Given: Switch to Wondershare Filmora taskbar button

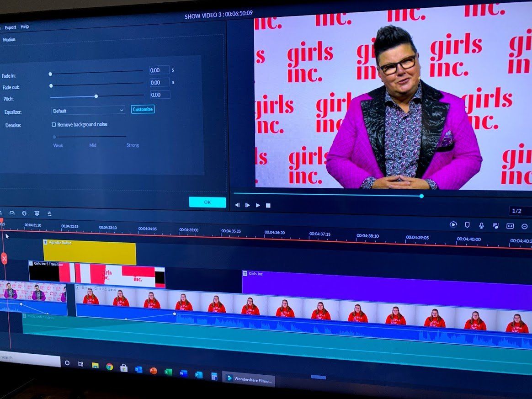Looking at the screenshot, I should click(249, 380).
